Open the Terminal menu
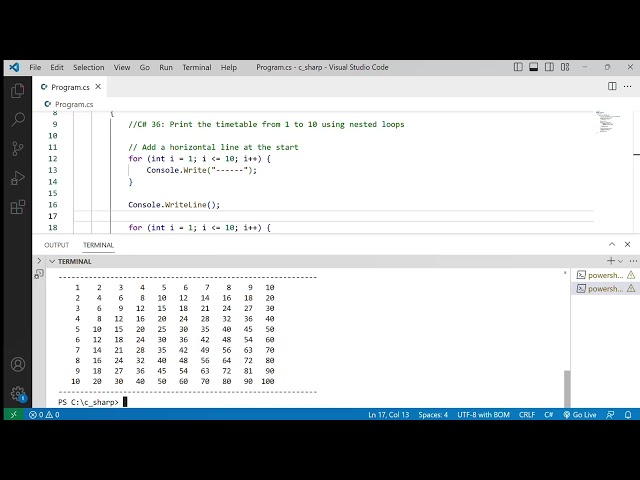This screenshot has height=480, width=640. click(197, 67)
